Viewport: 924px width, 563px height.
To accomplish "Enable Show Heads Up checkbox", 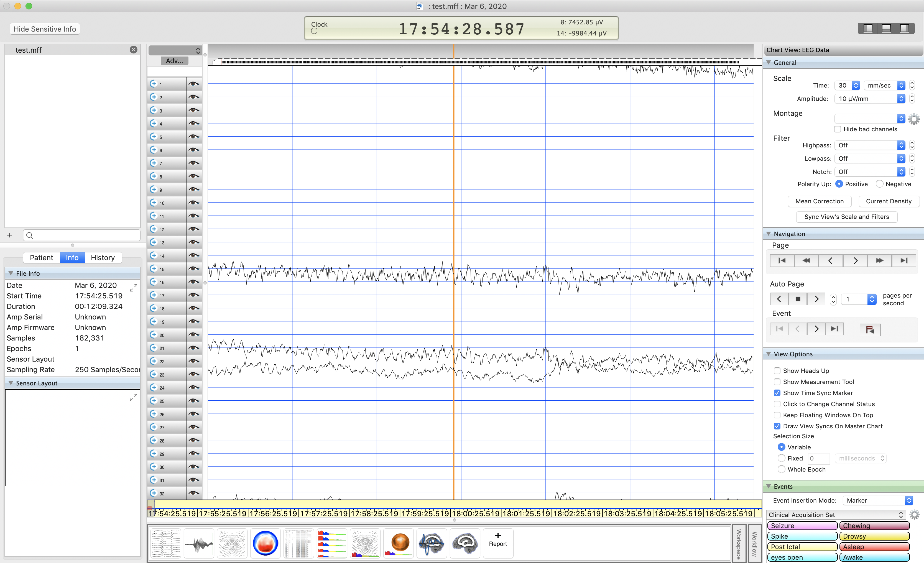I will [777, 371].
